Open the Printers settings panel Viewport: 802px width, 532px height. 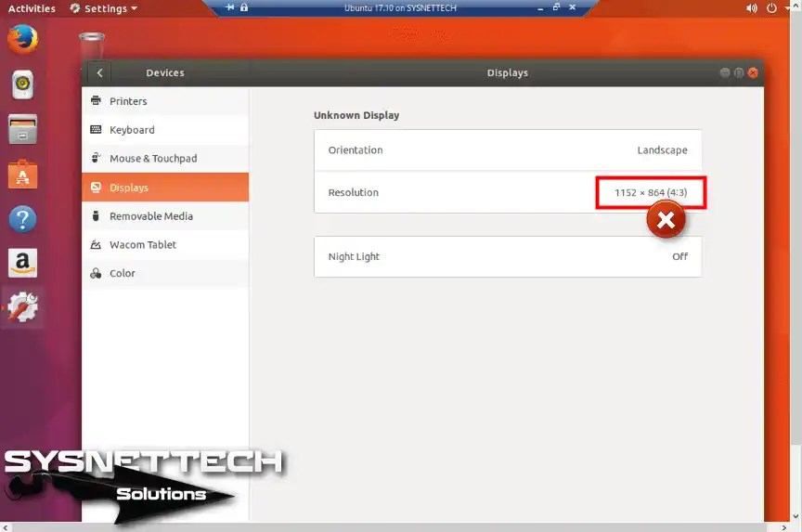[165, 101]
